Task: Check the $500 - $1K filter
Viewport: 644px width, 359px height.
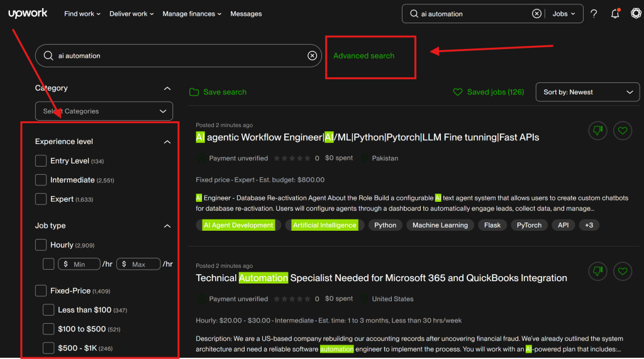Action: point(48,348)
